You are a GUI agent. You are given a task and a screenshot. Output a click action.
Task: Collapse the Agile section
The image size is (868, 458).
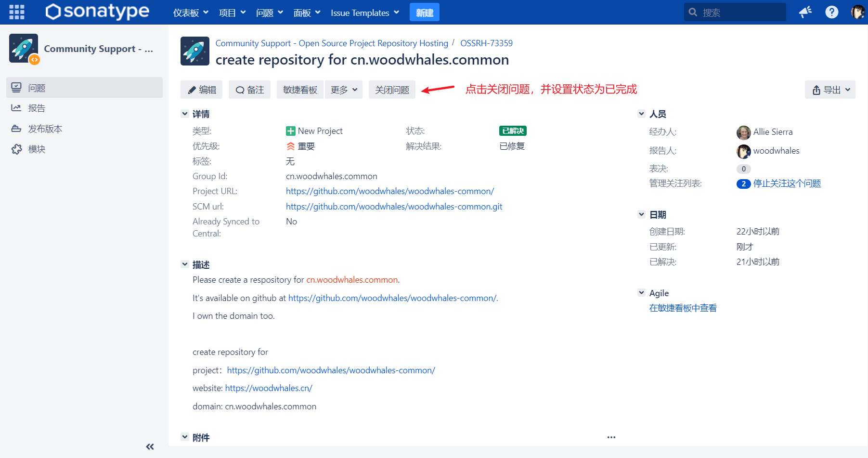642,293
